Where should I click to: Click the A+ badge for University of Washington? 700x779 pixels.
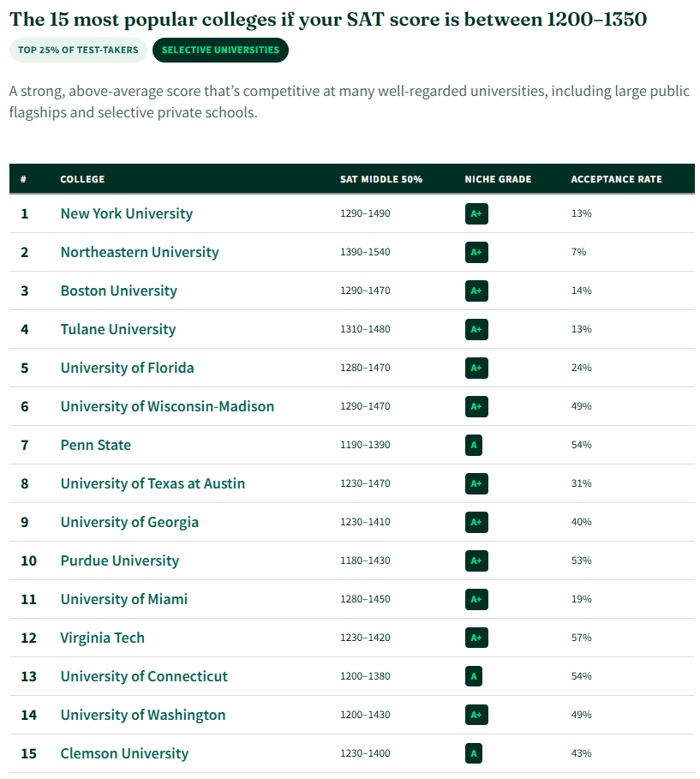tap(476, 716)
